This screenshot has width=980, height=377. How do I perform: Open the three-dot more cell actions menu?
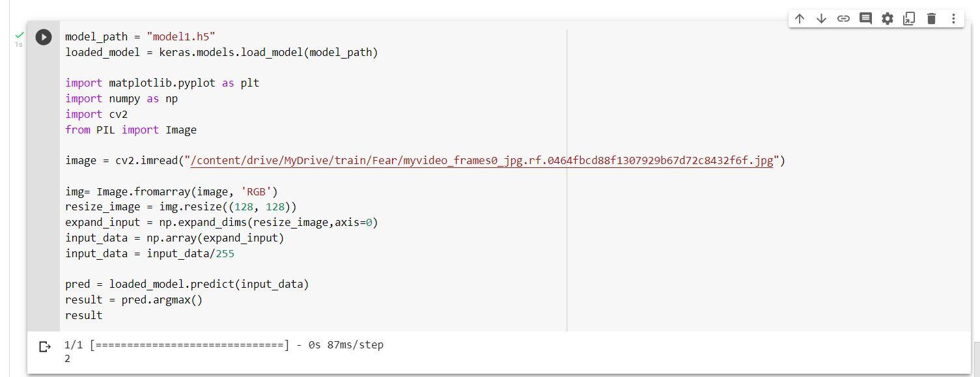[x=953, y=19]
